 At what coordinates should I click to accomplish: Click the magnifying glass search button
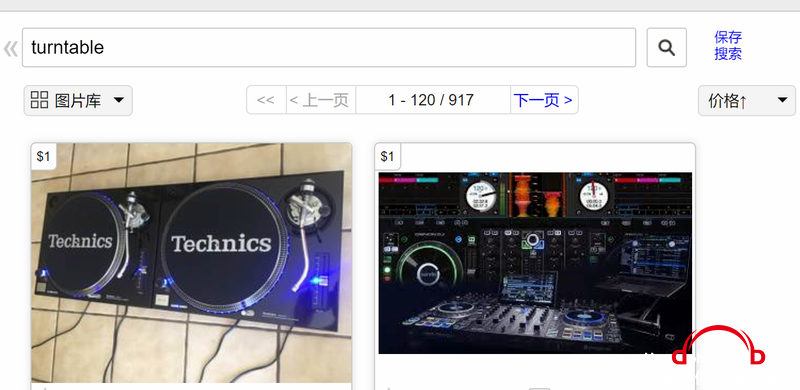(x=666, y=47)
